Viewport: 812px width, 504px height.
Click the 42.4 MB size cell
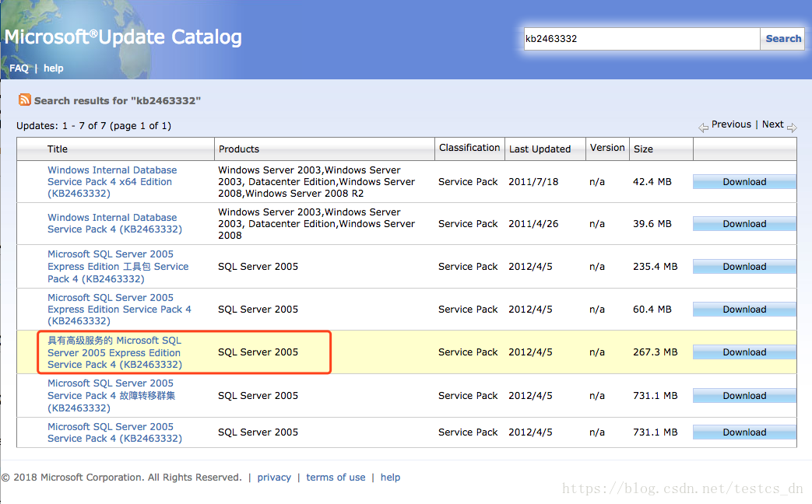coord(652,182)
